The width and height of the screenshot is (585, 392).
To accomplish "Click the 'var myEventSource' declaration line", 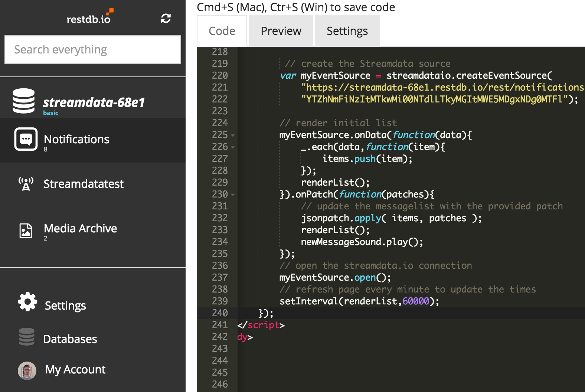I will [x=416, y=75].
